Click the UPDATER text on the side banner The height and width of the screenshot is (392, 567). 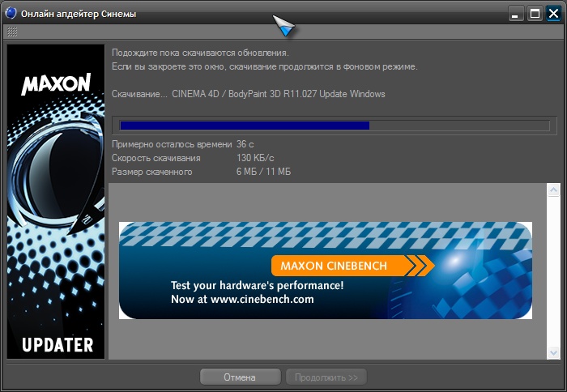pyautogui.click(x=57, y=343)
